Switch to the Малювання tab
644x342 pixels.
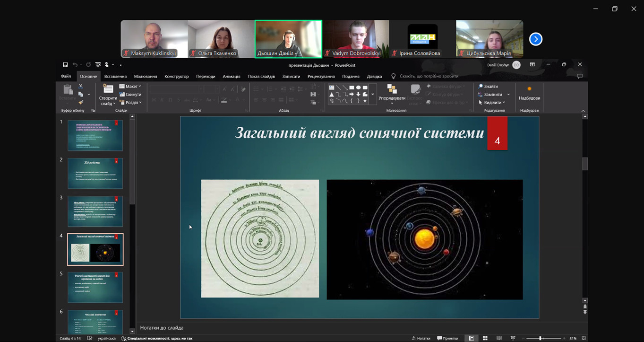(x=146, y=76)
